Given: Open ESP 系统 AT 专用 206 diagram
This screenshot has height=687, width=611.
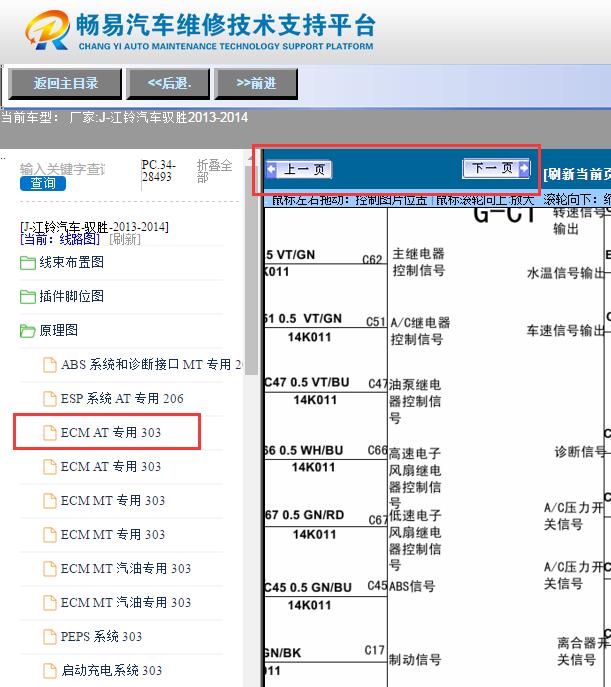Looking at the screenshot, I should point(122,399).
